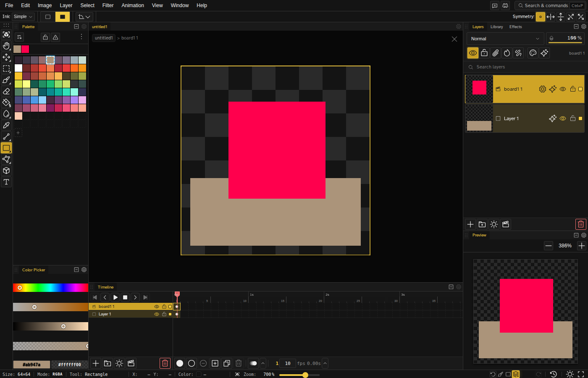Select the Line tool
Image resolution: width=588 pixels, height=378 pixels.
6,136
